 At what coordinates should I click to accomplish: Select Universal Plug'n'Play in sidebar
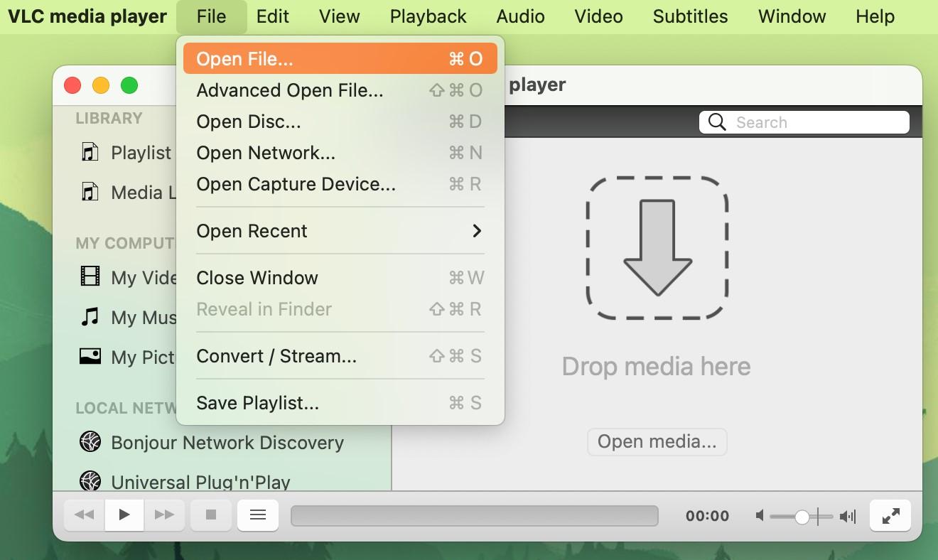(x=222, y=481)
